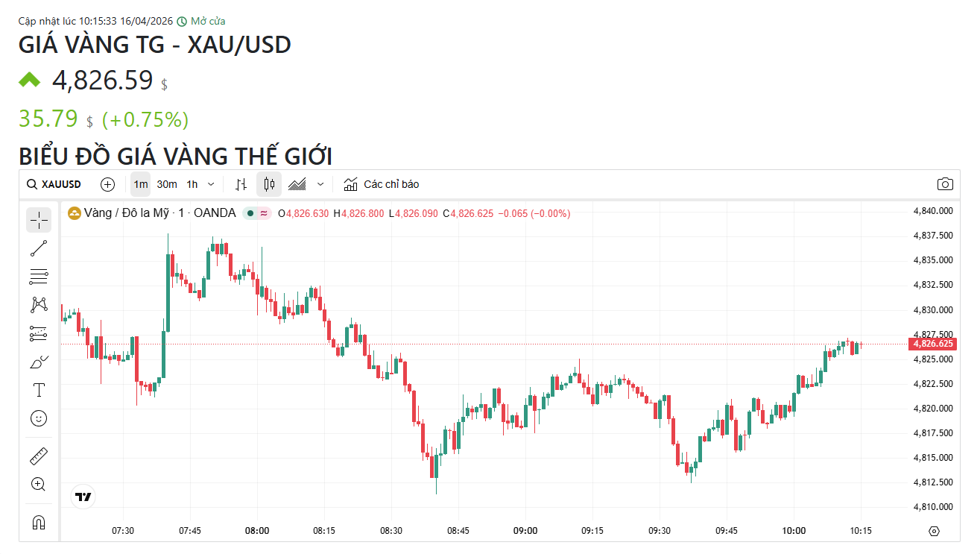Toggle magnet mode for drawings

(x=39, y=522)
